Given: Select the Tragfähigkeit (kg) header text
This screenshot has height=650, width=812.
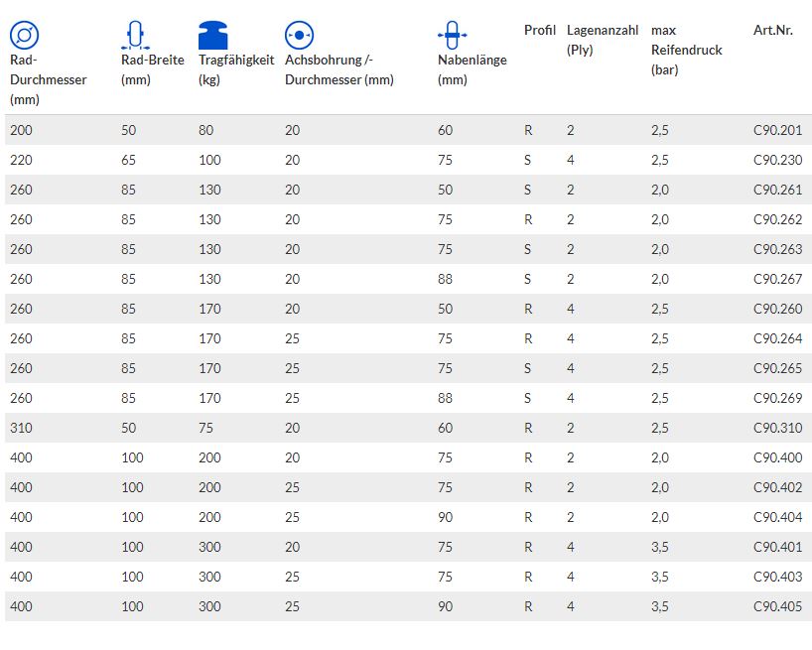Looking at the screenshot, I should coord(236,69).
